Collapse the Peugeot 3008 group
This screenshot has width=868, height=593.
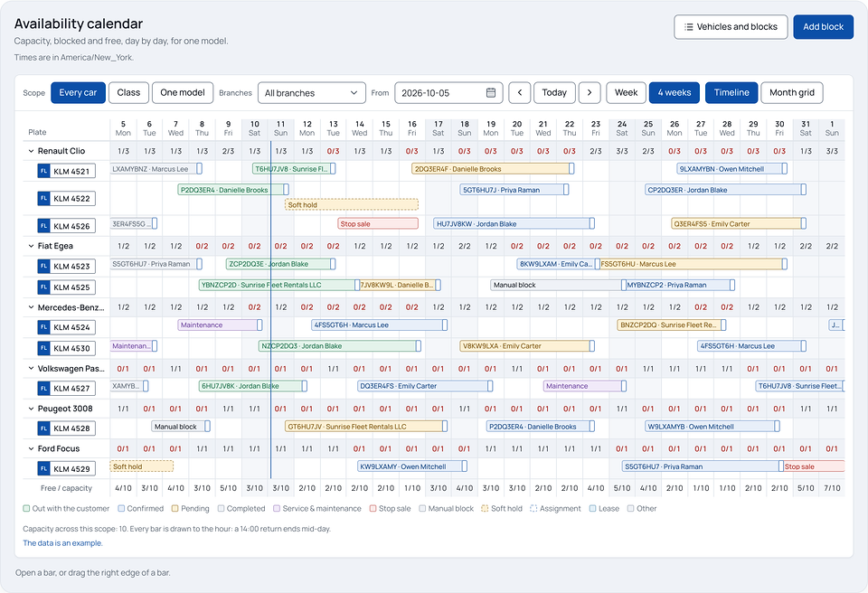[31, 409]
